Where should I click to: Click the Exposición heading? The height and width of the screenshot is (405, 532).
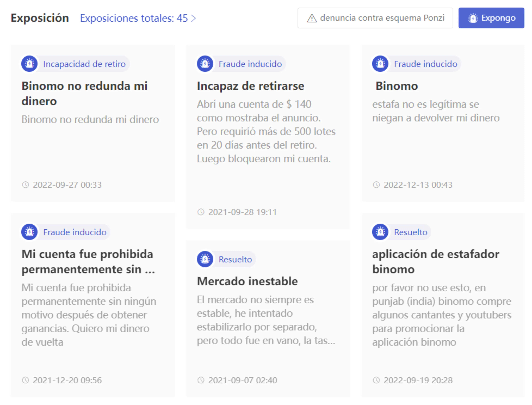pos(40,18)
